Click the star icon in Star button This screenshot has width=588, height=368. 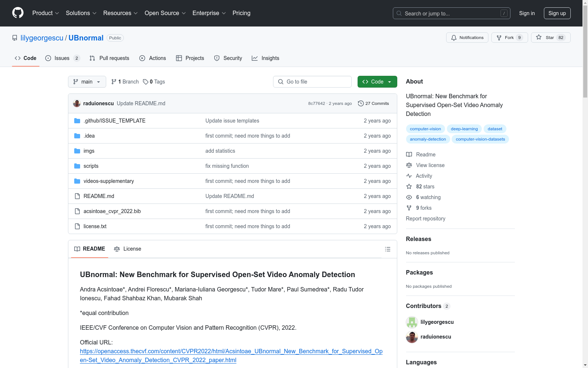539,37
